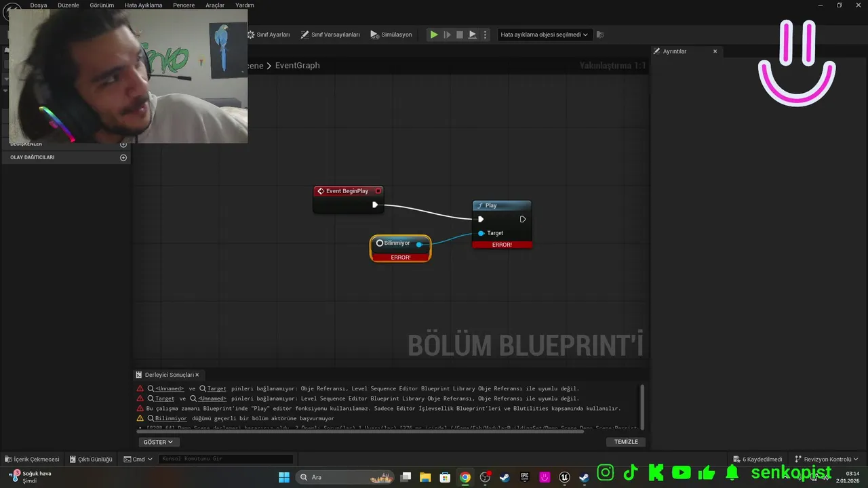Click the Bilinmiyor node blue output pin
The image size is (868, 488).
click(x=419, y=244)
